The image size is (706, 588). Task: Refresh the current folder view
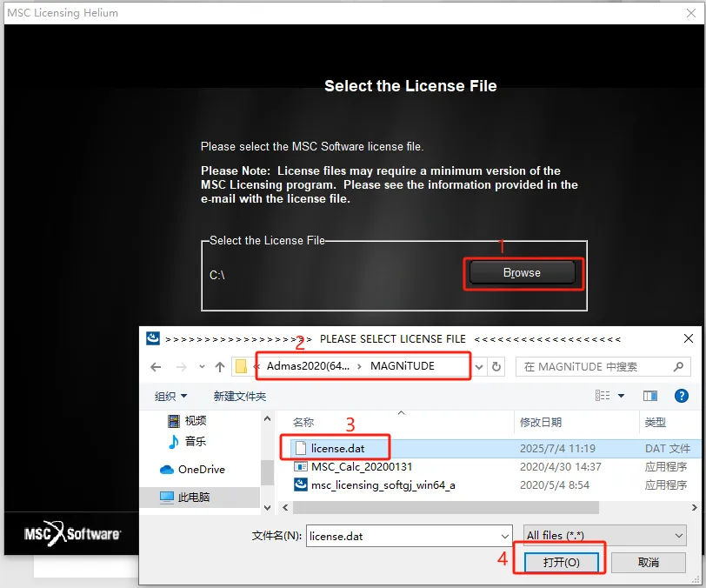point(496,367)
